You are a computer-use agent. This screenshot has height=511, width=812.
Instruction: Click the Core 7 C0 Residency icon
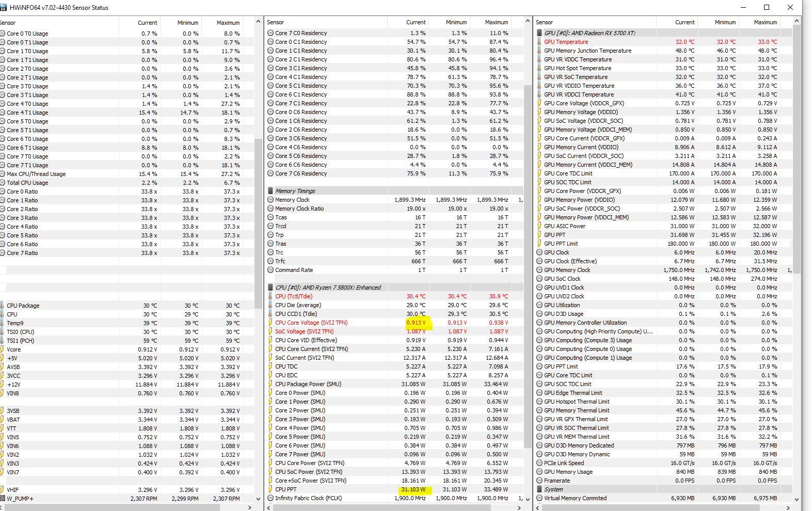(x=270, y=33)
